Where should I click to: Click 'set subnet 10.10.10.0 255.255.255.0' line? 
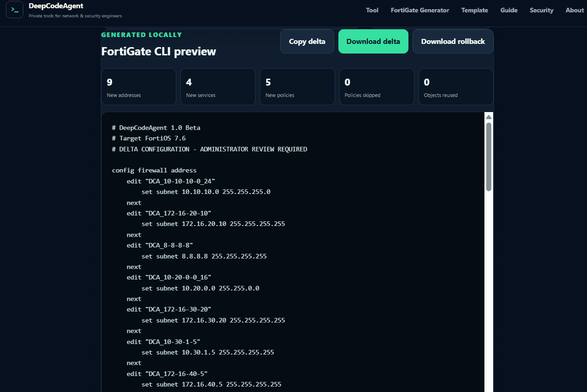pyautogui.click(x=206, y=192)
